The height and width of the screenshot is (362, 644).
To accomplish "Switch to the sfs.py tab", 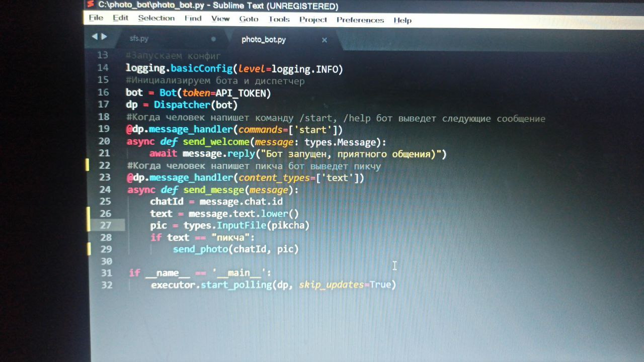I will [139, 38].
